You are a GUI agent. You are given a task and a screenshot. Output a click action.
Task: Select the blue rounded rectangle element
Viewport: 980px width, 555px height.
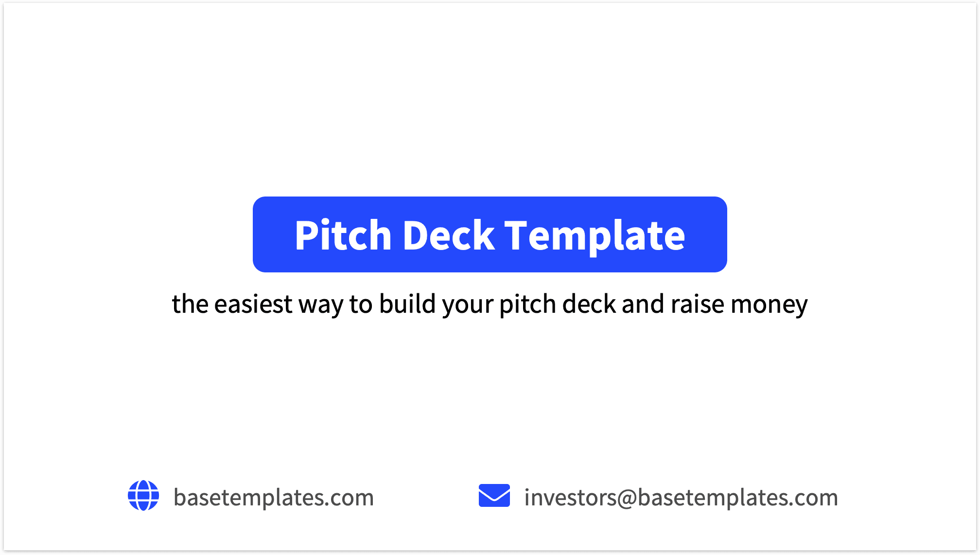490,234
